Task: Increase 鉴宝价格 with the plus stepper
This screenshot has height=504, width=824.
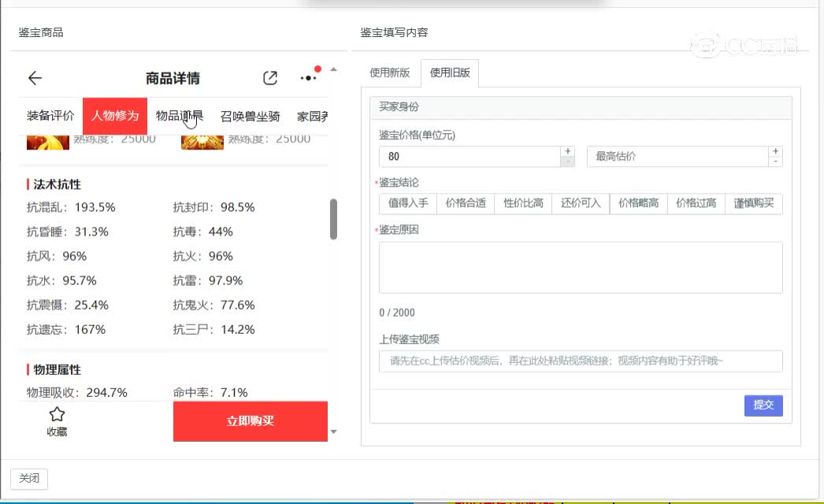Action: pyautogui.click(x=567, y=151)
